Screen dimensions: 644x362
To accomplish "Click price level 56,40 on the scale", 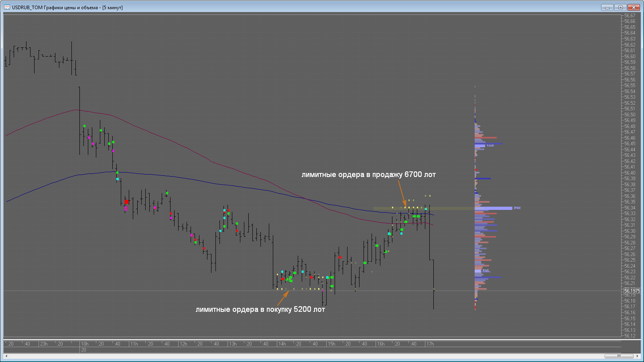I will (630, 173).
